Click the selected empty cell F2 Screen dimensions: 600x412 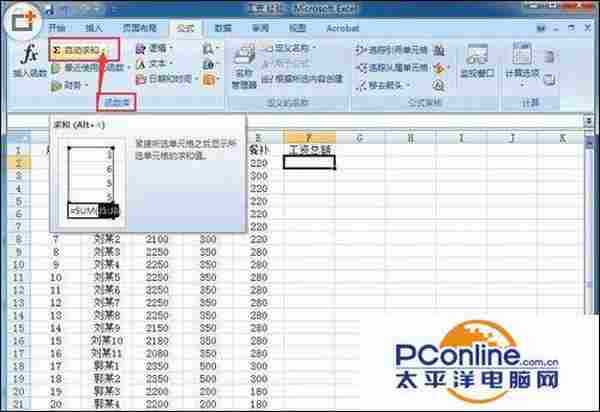(309, 162)
